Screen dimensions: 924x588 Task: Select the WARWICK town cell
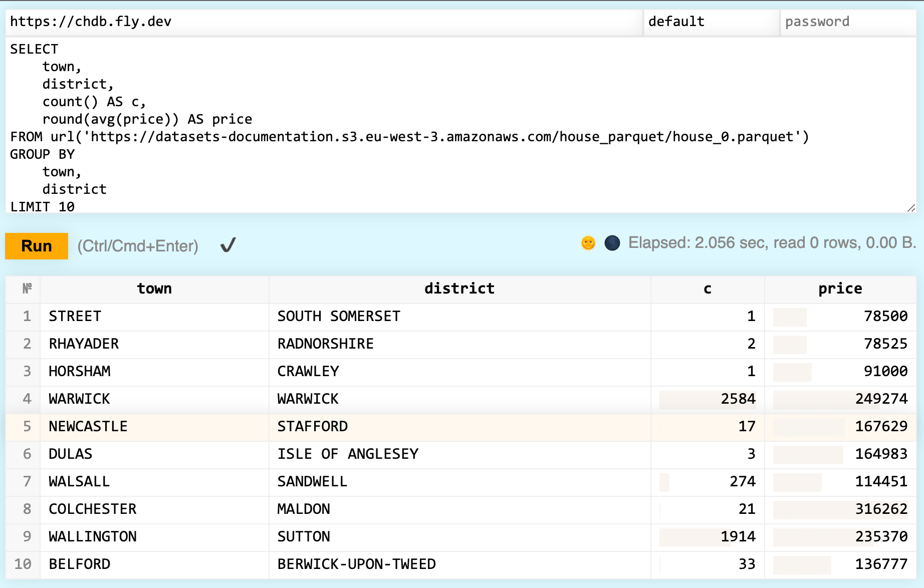tap(79, 399)
